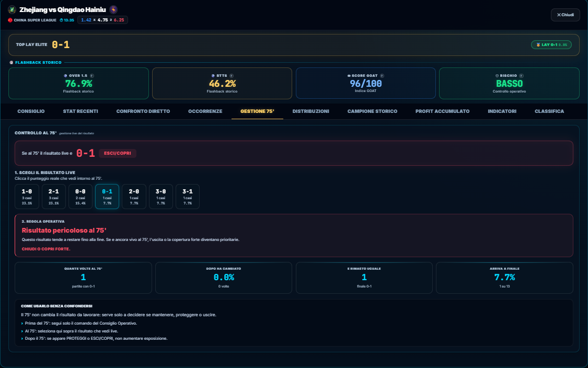Click the Zhejiang team crest icon
588x368 pixels.
click(x=12, y=10)
